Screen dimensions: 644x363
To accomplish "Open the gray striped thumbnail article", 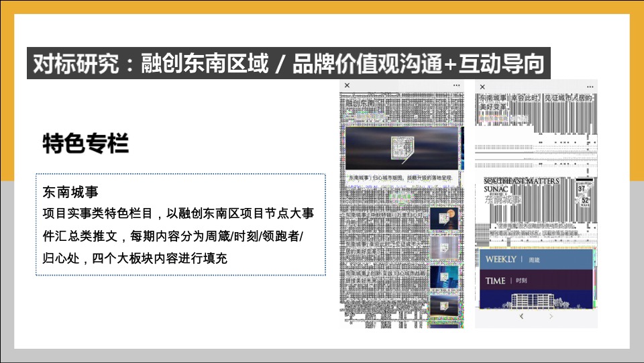I will pyautogui.click(x=444, y=248).
